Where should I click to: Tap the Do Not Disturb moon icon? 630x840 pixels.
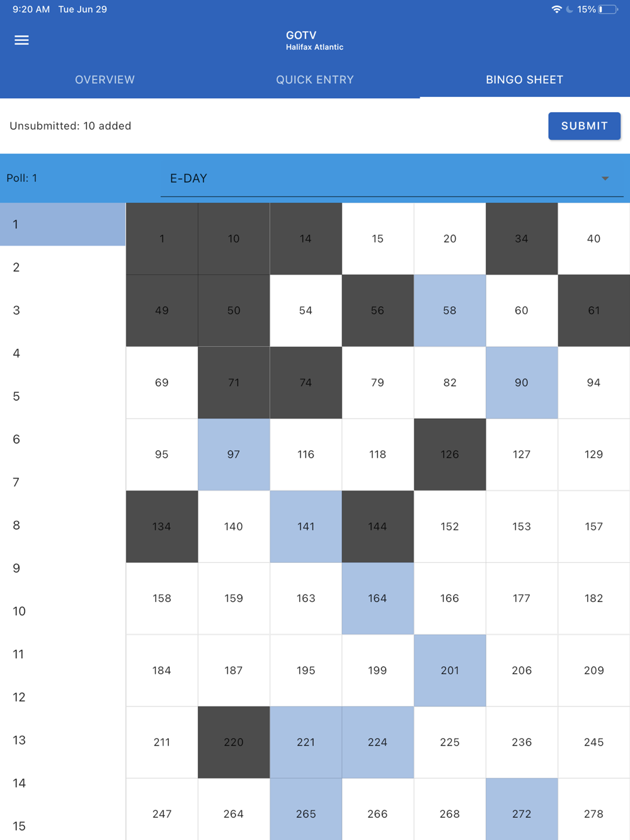(x=570, y=9)
